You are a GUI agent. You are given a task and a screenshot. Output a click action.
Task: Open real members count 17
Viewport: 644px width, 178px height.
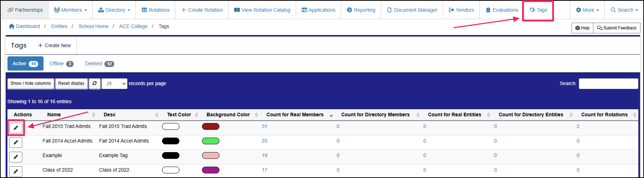(x=264, y=170)
